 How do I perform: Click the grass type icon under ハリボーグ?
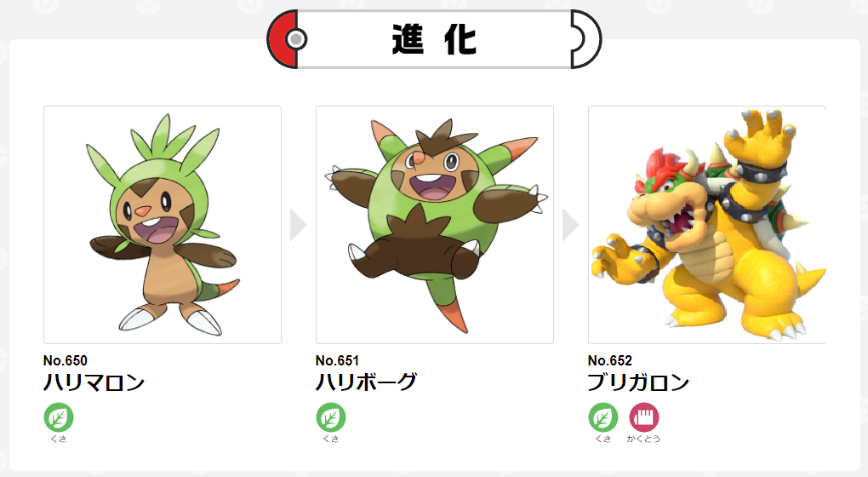pyautogui.click(x=331, y=417)
